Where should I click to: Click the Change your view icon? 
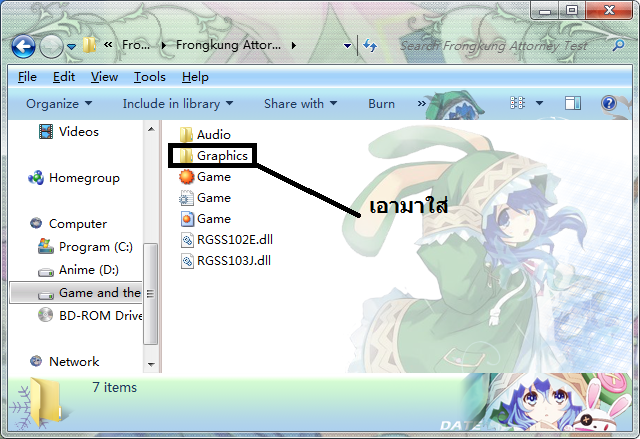pos(517,103)
